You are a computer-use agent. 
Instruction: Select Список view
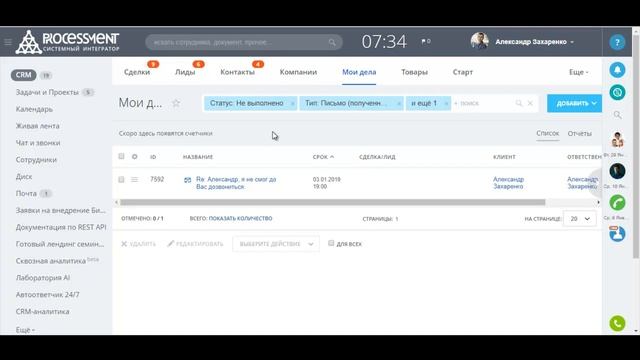tap(548, 133)
